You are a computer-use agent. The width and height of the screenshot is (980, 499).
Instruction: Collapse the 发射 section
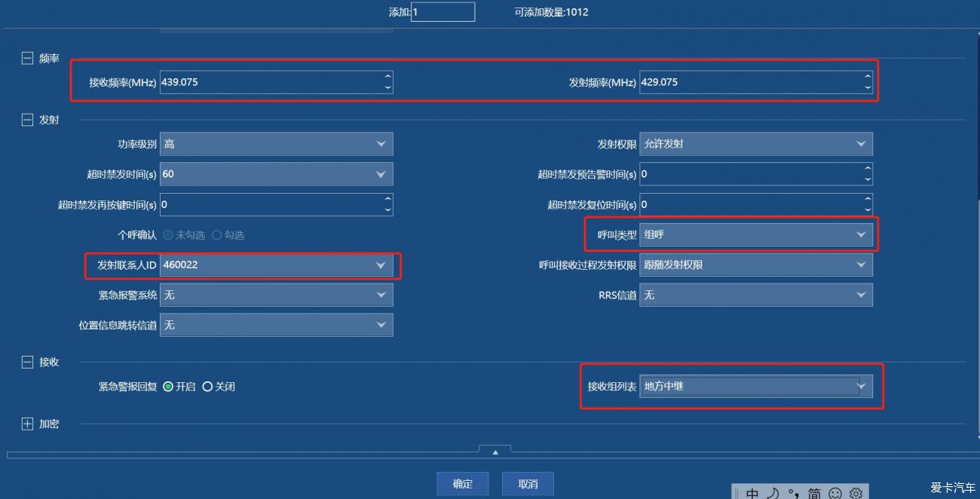click(x=27, y=119)
